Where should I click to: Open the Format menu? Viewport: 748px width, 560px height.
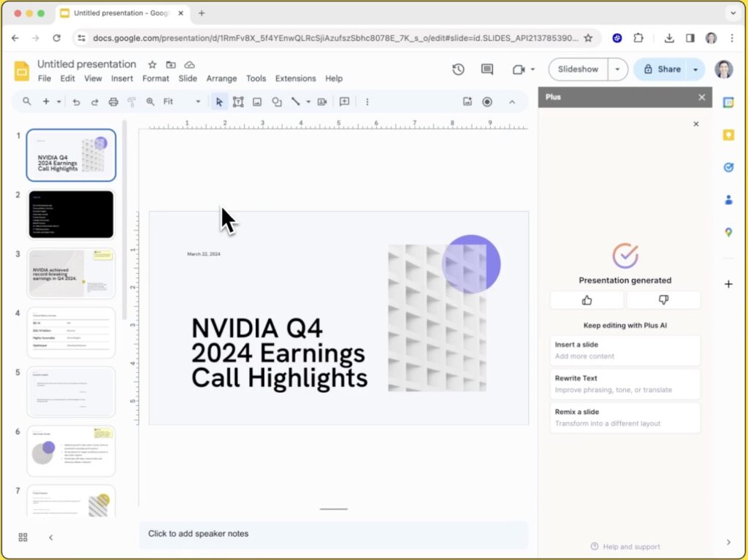156,78
